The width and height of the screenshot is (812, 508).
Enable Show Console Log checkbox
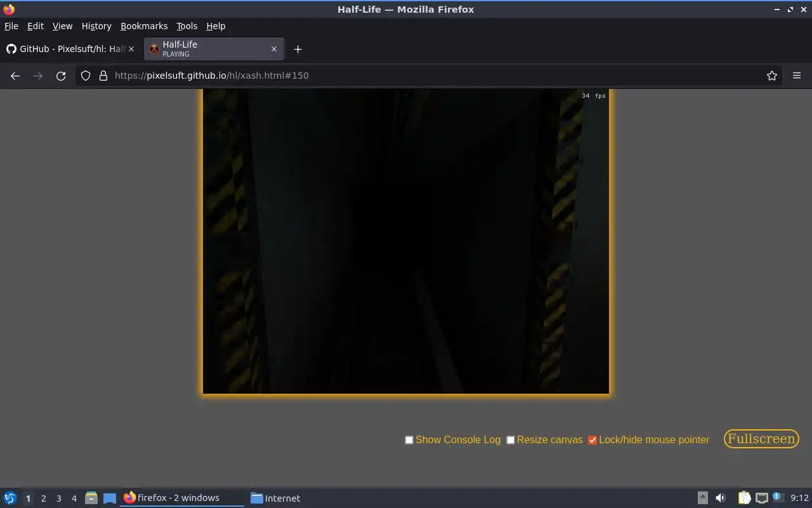click(x=409, y=440)
